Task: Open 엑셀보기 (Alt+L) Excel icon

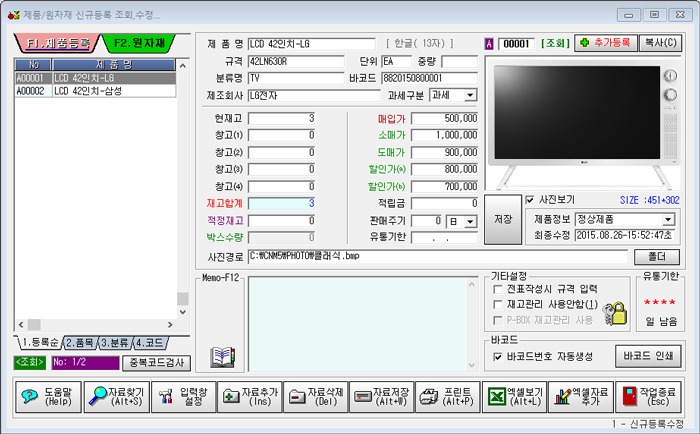Action: [x=496, y=396]
